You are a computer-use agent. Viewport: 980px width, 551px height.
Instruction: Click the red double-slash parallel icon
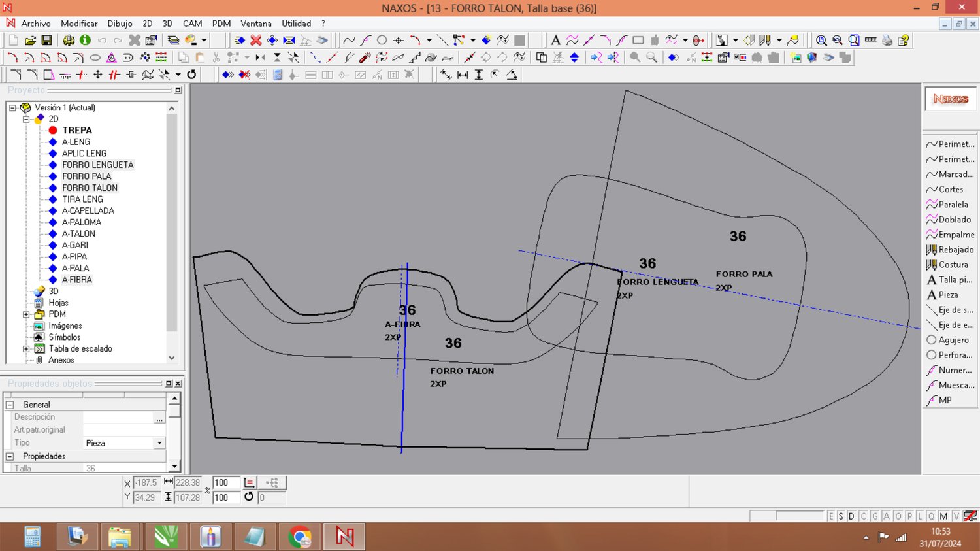[x=114, y=75]
